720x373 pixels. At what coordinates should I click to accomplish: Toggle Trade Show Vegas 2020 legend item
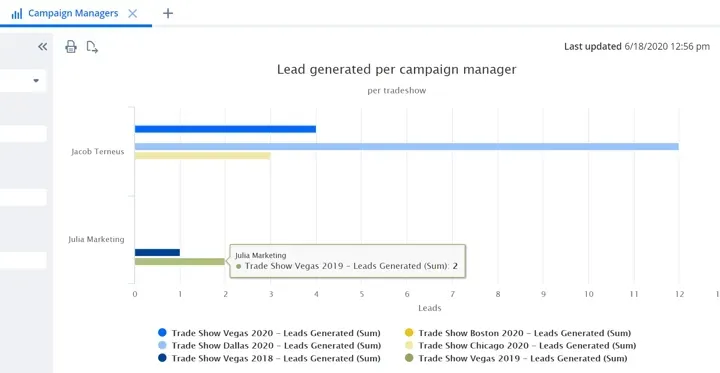[x=269, y=333]
